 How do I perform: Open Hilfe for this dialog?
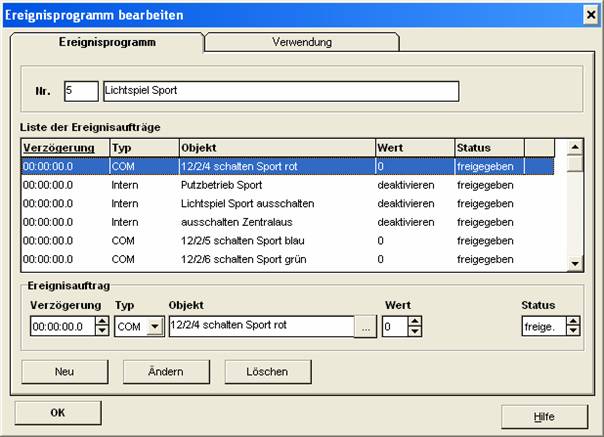point(543,415)
